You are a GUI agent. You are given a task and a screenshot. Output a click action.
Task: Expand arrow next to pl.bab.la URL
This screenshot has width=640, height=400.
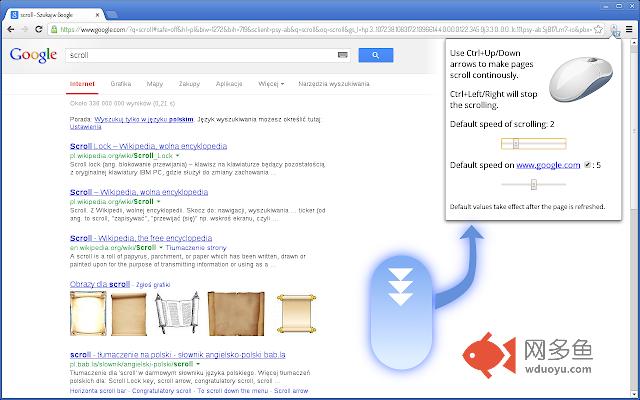(x=198, y=364)
